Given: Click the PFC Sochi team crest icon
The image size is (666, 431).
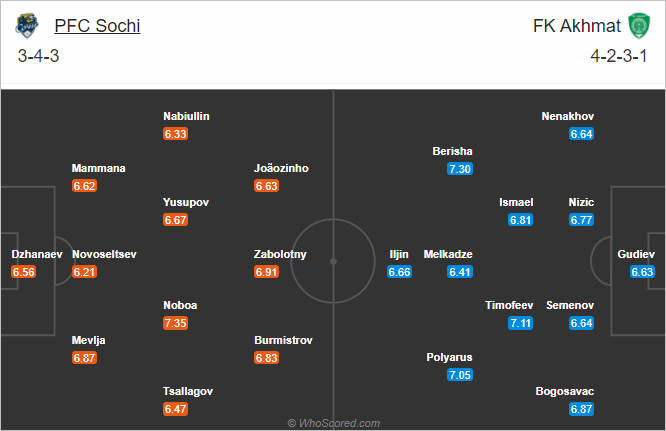Looking at the screenshot, I should pos(27,25).
